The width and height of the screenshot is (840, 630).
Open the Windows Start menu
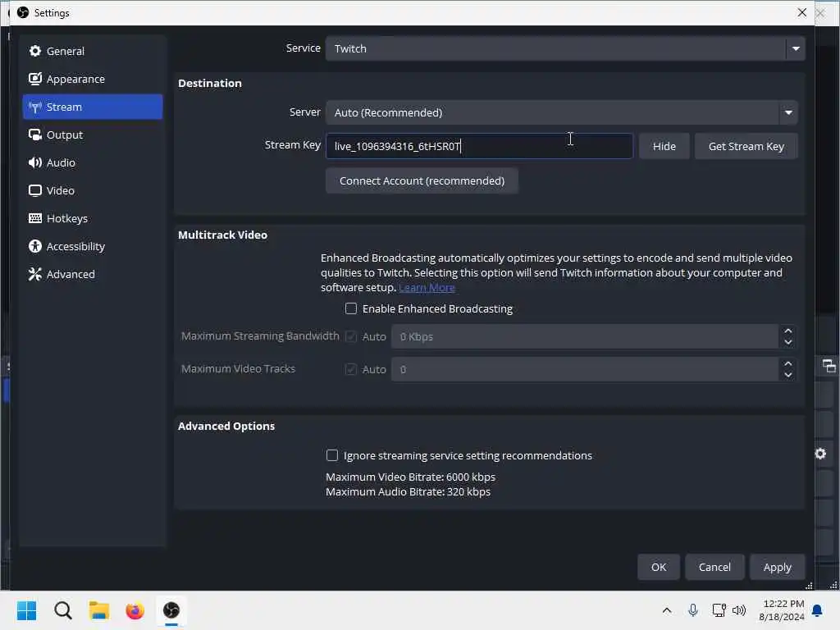coord(27,610)
